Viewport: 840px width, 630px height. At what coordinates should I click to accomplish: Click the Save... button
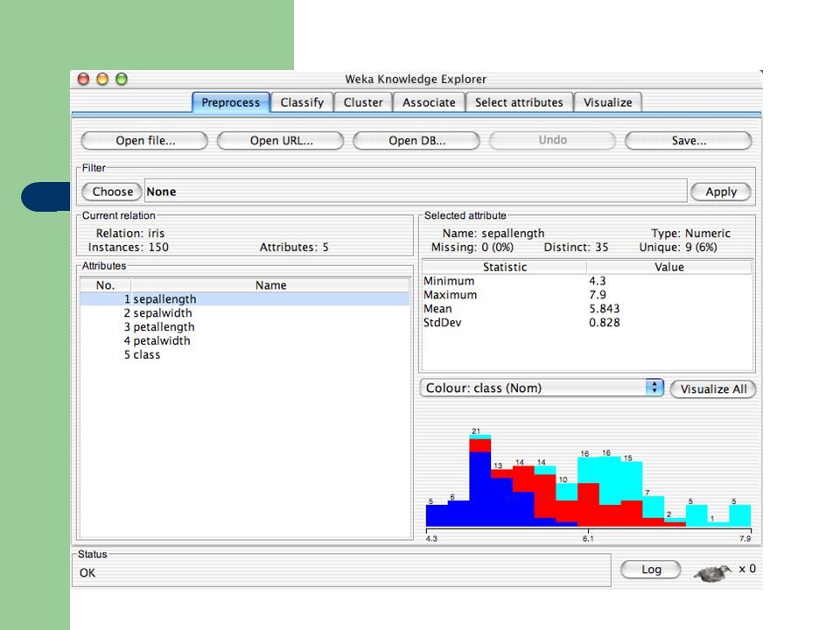689,140
